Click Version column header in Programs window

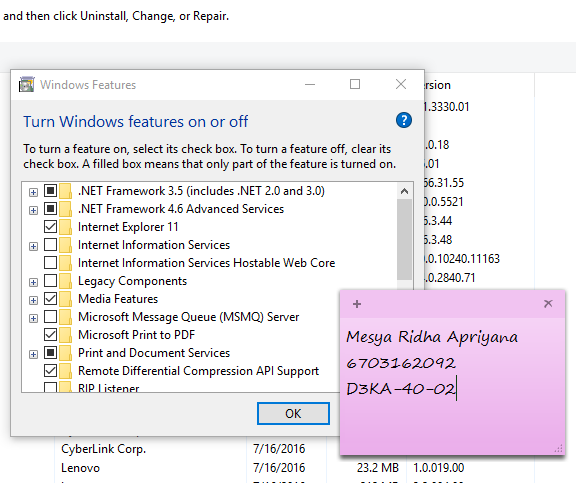437,85
